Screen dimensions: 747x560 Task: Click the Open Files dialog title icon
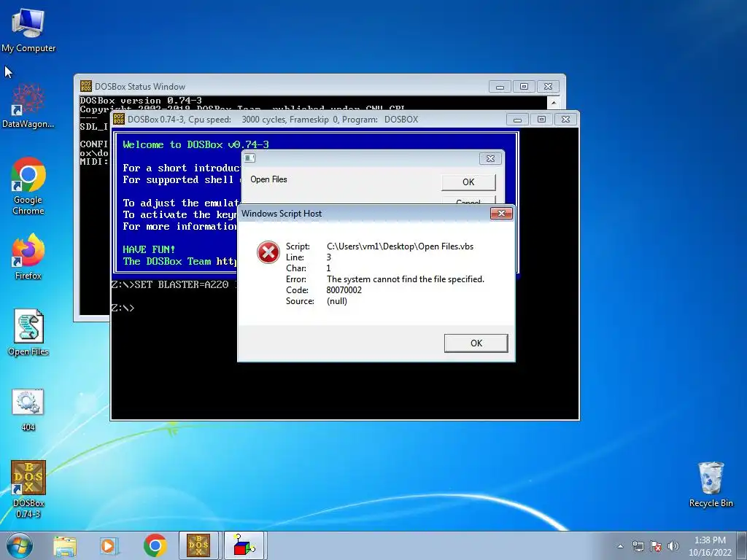(x=250, y=158)
